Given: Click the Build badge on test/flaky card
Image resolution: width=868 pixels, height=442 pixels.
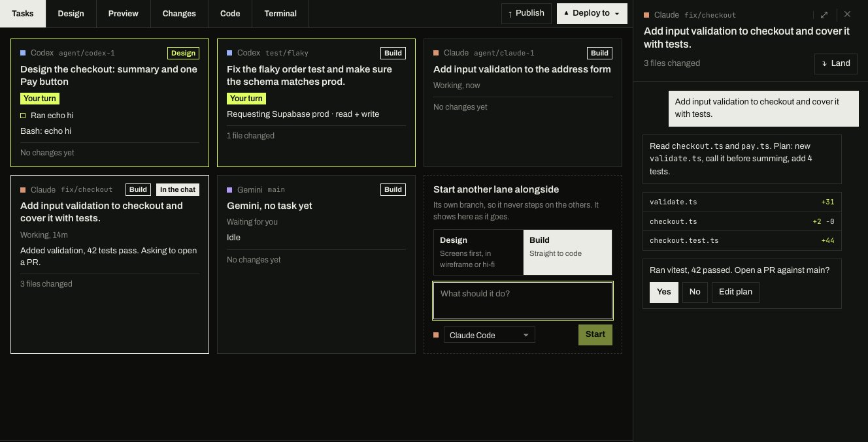Looking at the screenshot, I should pyautogui.click(x=393, y=53).
